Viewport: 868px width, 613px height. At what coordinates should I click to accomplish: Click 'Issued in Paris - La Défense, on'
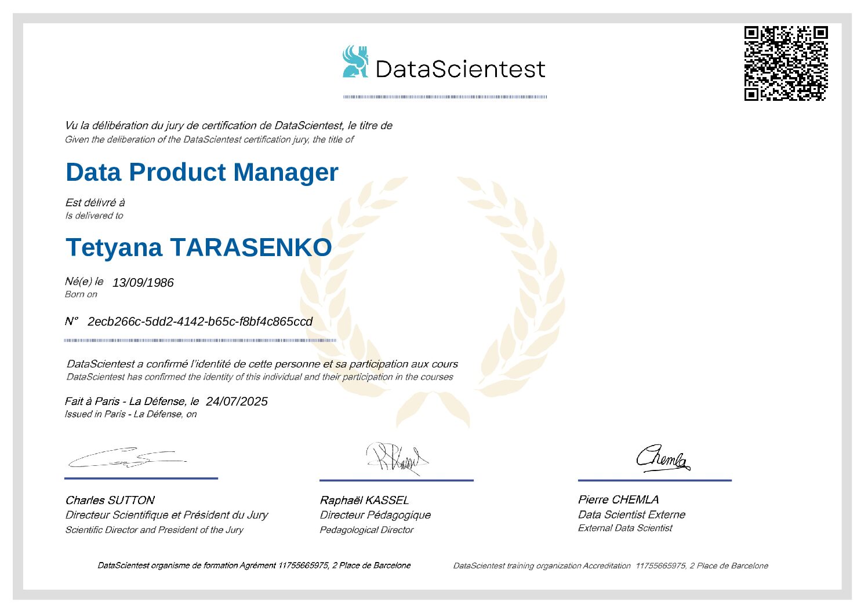130,414
